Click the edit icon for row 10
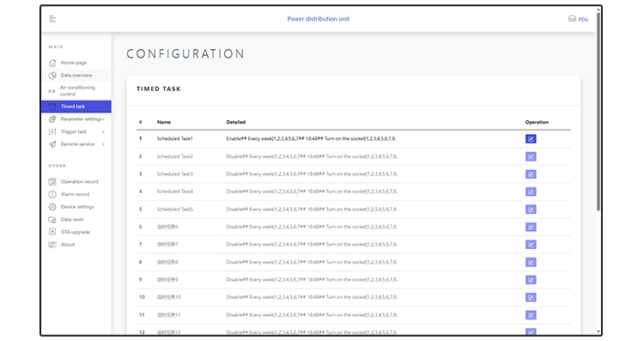The width and height of the screenshot is (644, 341). coord(531,297)
